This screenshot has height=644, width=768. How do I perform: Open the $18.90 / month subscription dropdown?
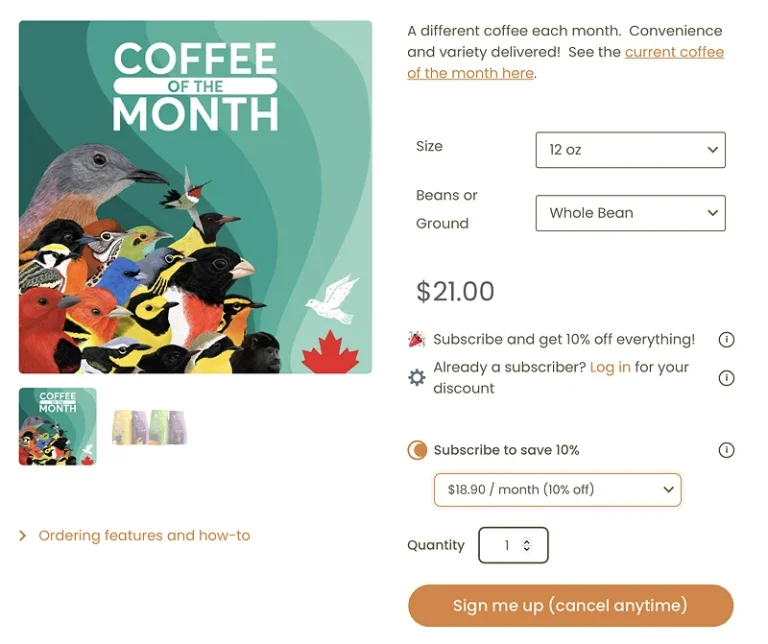[x=557, y=490]
